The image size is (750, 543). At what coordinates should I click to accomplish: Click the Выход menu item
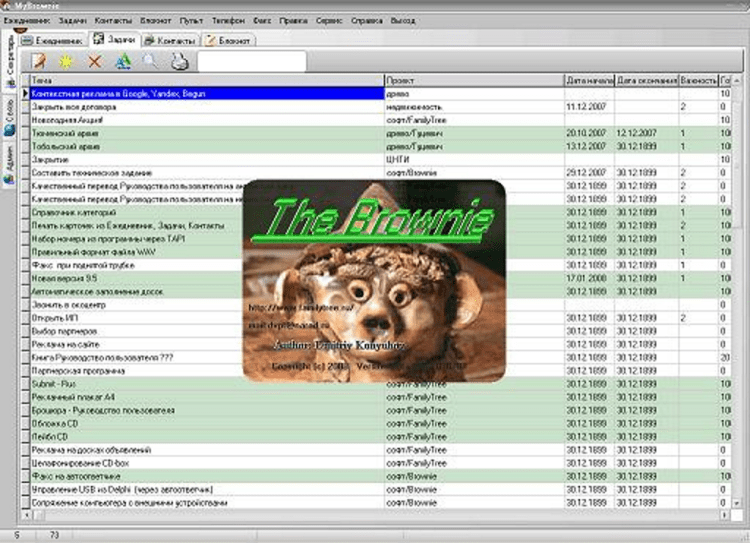tap(403, 21)
